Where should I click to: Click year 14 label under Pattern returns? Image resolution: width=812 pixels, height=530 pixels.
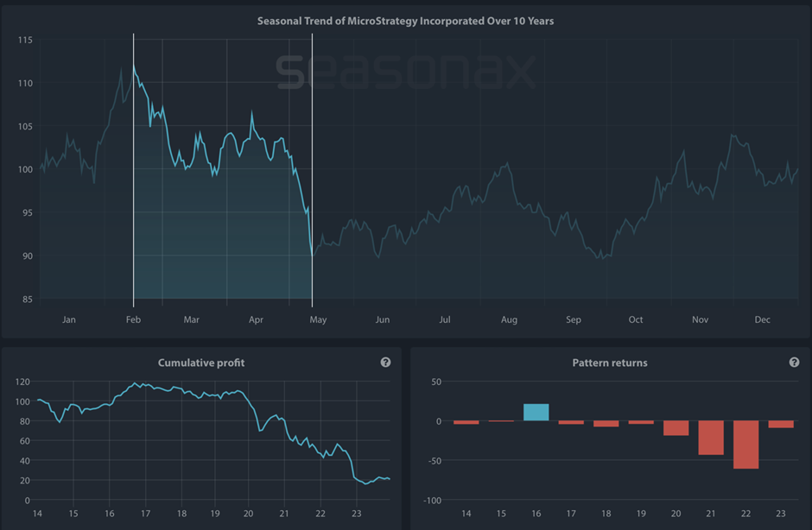(466, 514)
